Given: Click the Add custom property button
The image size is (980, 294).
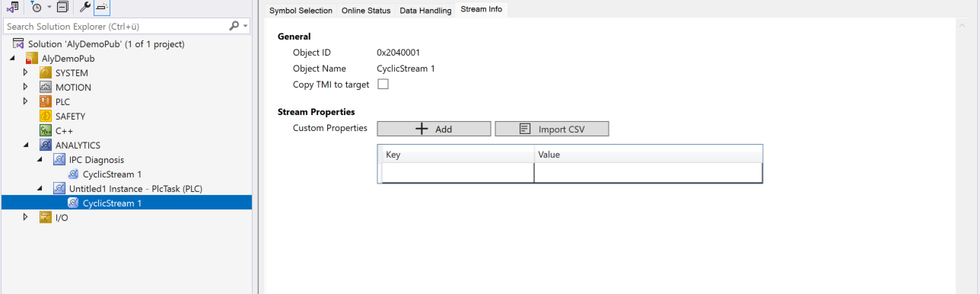Looking at the screenshot, I should [434, 129].
